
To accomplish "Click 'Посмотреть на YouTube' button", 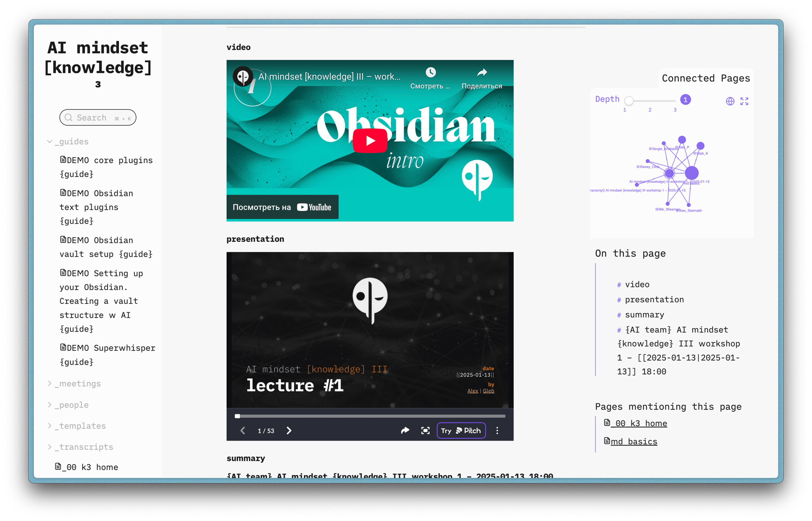I will point(283,207).
